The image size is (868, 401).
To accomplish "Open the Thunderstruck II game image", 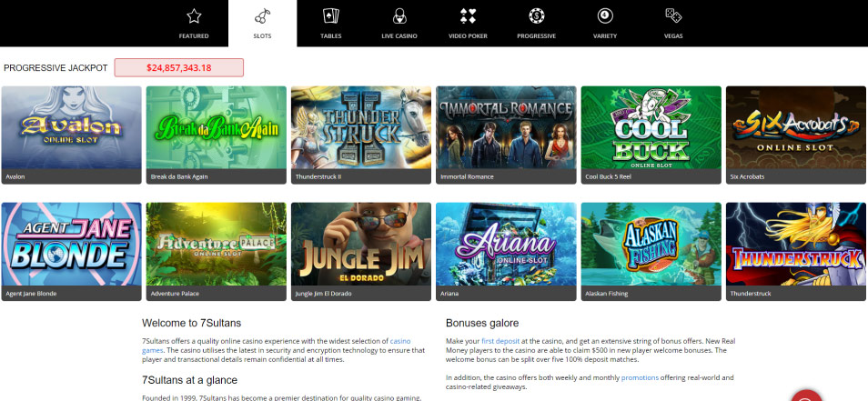I will coord(361,127).
